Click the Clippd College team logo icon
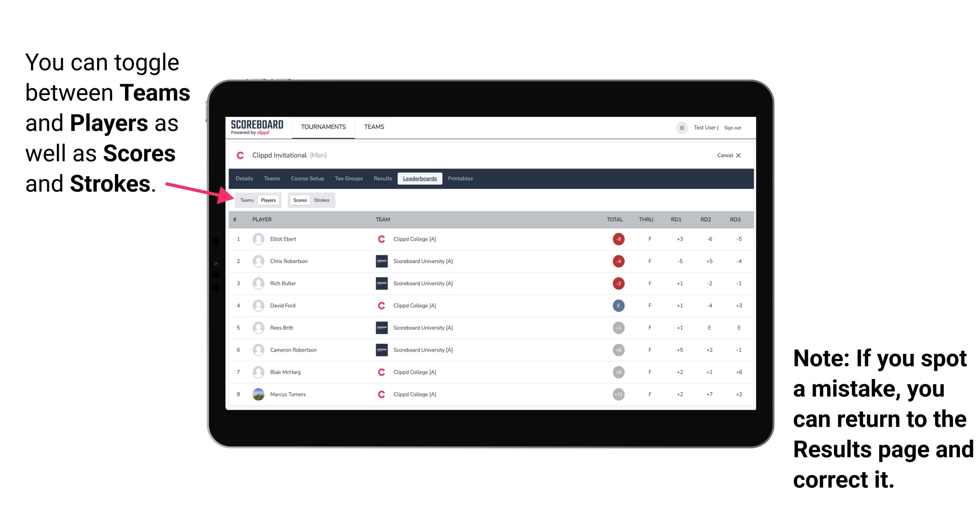 [x=379, y=239]
